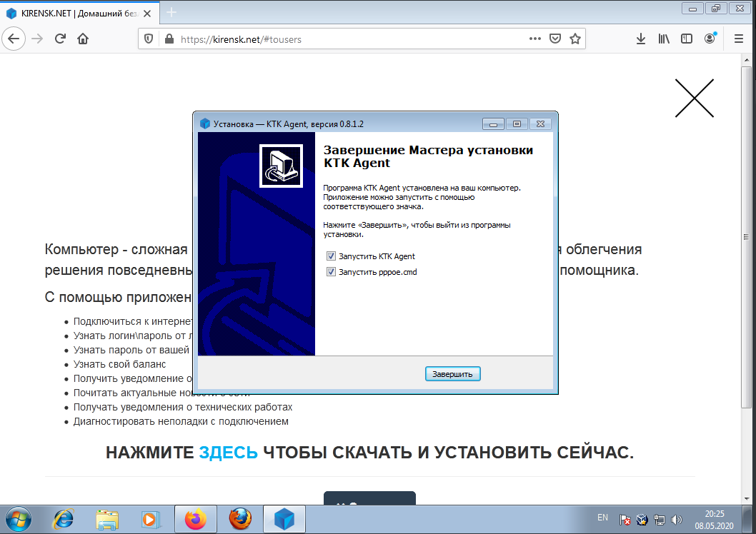The height and width of the screenshot is (534, 756).
Task: Go to Firefox home page icon
Action: click(83, 39)
